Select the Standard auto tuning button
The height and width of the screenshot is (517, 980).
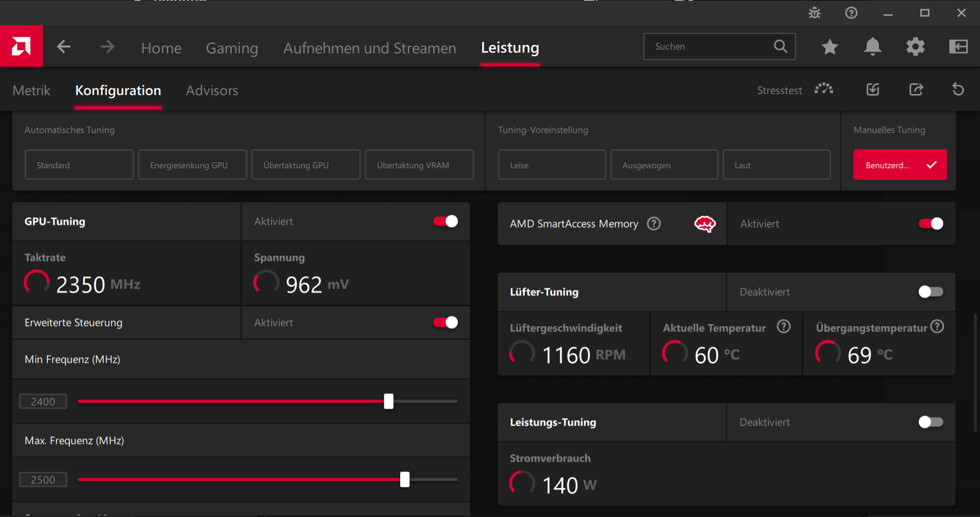coord(79,165)
